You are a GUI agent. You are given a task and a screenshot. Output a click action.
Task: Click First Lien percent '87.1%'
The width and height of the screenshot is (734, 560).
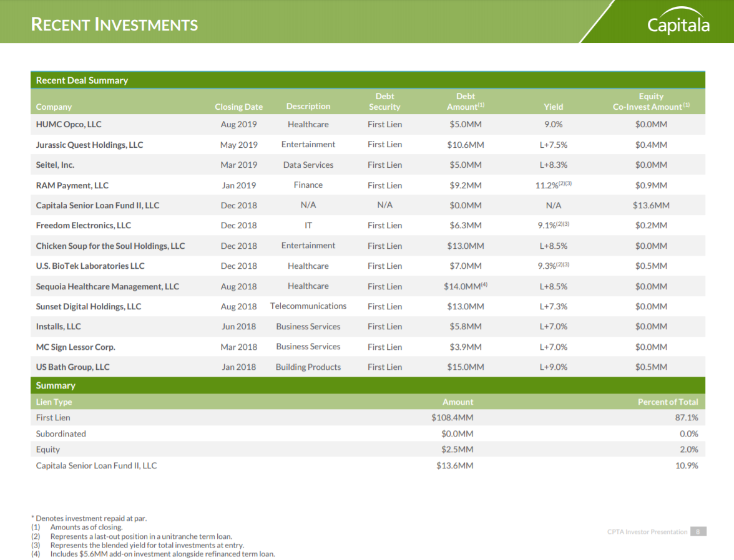tap(687, 417)
